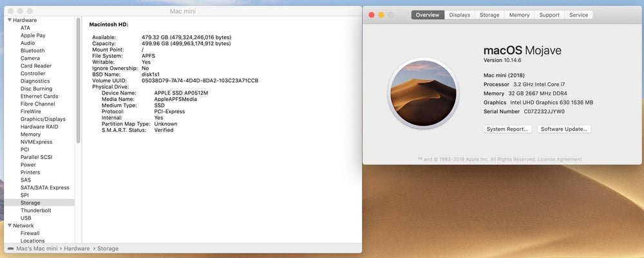The width and height of the screenshot is (644, 258).
Task: Click the 3.2 GHz Intel Core i7 text
Action: tap(538, 84)
